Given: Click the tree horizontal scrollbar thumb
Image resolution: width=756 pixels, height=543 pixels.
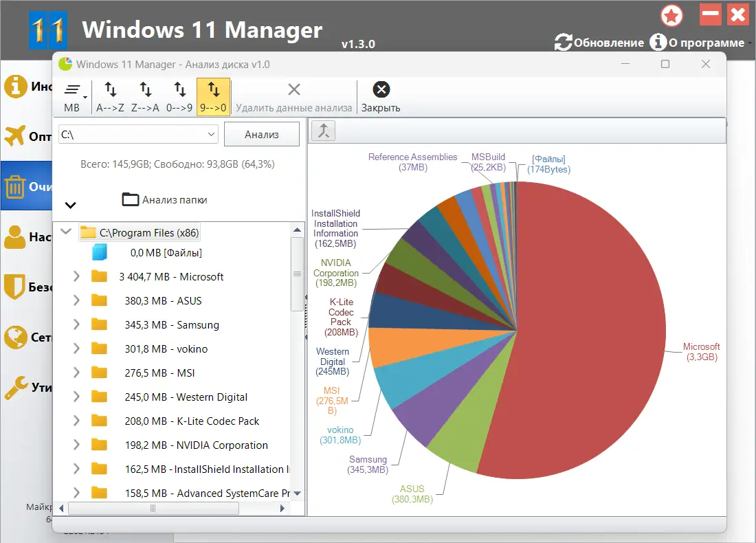Looking at the screenshot, I should coord(153,508).
